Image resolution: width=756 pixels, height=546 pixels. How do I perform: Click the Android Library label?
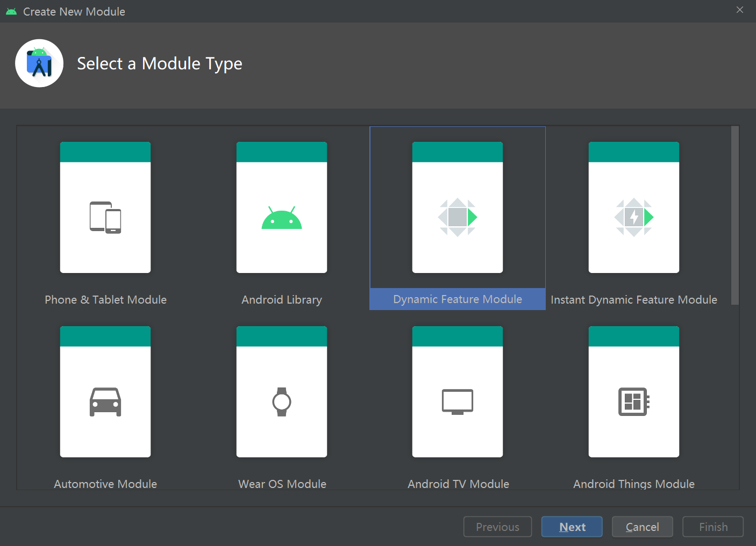[x=282, y=300]
